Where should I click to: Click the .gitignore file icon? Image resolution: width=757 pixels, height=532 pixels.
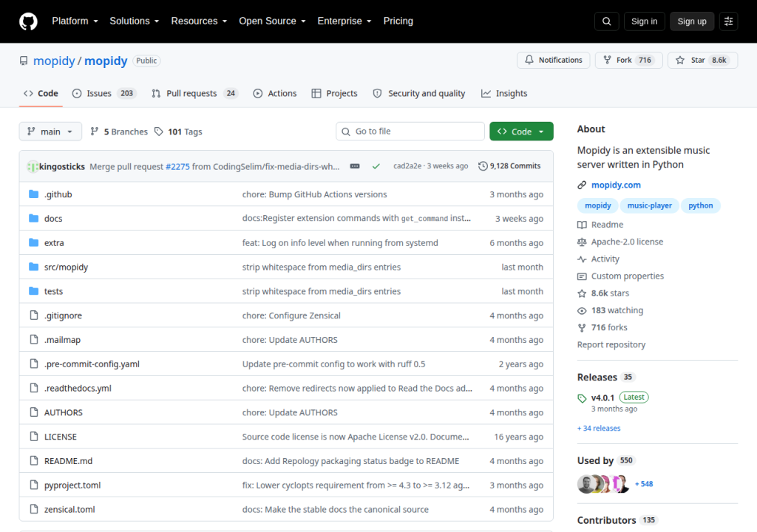[x=34, y=316]
